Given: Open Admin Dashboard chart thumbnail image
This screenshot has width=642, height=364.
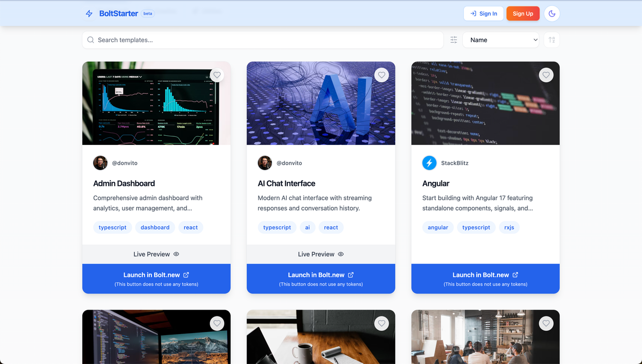Looking at the screenshot, I should pos(156,103).
